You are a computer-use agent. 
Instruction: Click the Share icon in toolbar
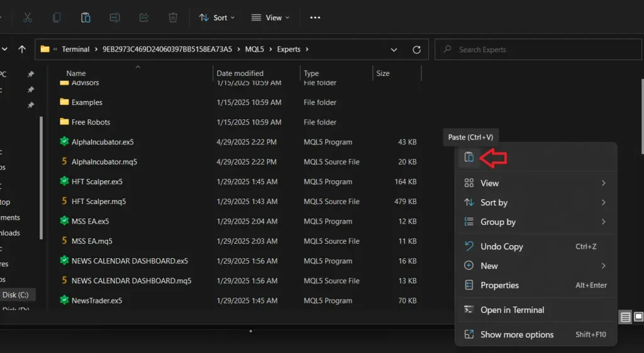144,18
